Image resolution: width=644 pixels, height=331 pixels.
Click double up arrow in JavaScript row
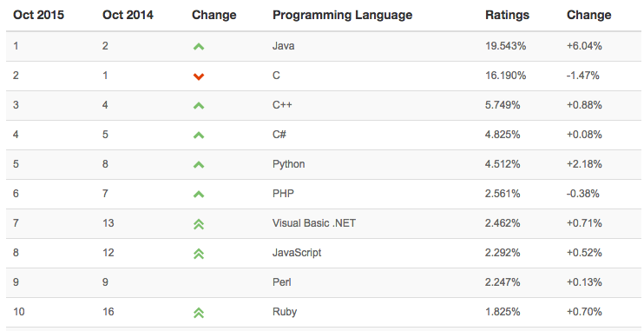pos(199,254)
